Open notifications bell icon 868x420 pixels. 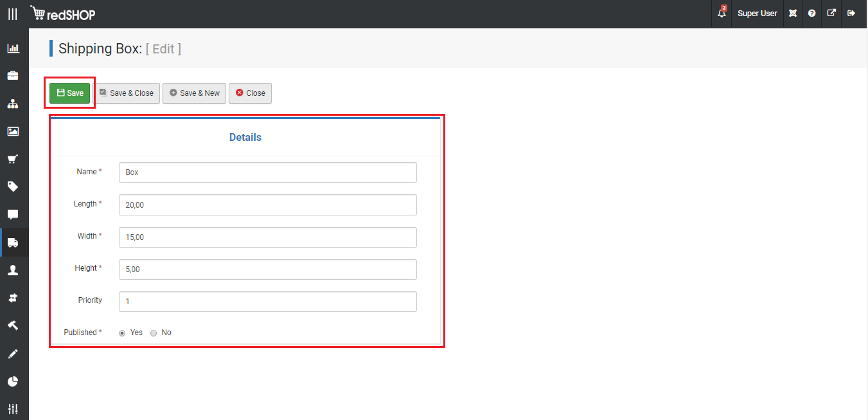pos(722,13)
